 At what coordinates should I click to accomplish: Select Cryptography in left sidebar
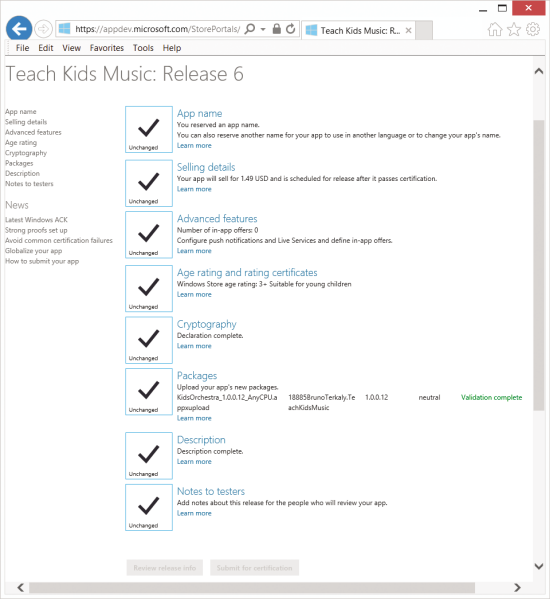pos(26,153)
